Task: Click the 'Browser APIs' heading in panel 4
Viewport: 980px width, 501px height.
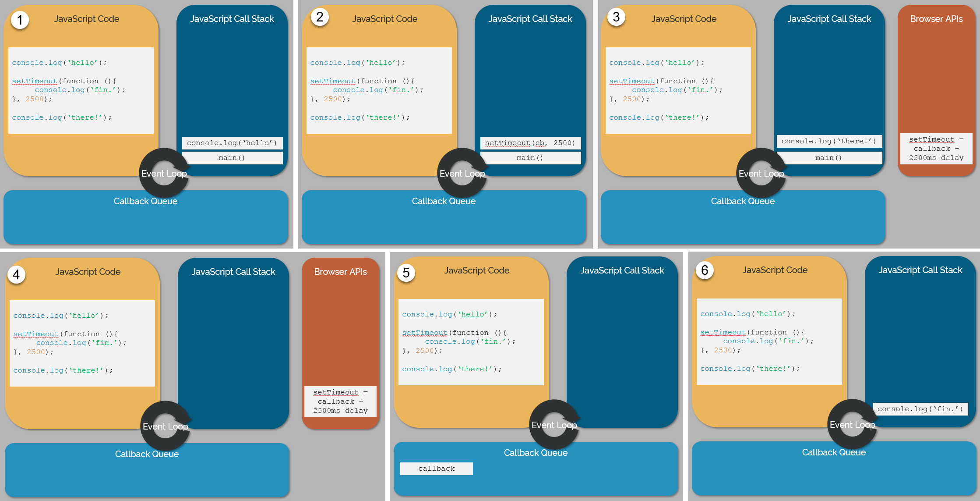Action: click(x=340, y=272)
